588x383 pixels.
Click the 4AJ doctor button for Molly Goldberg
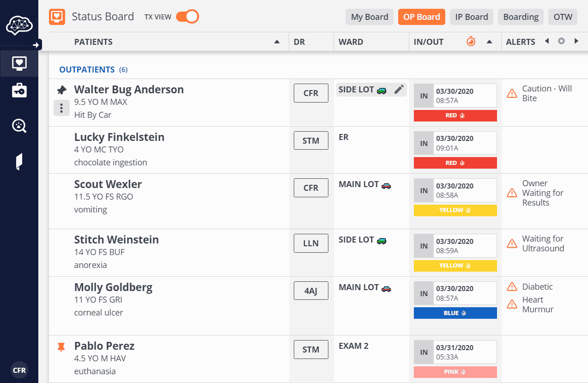click(311, 291)
